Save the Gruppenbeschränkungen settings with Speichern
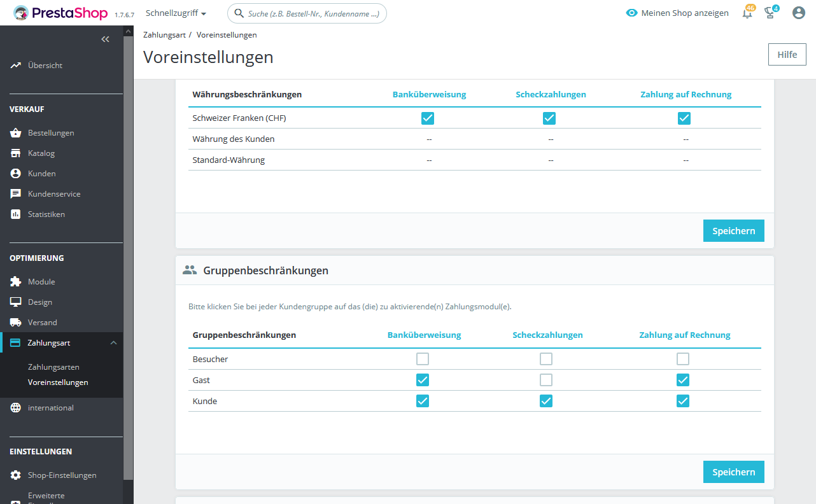This screenshot has width=816, height=504. pos(734,472)
